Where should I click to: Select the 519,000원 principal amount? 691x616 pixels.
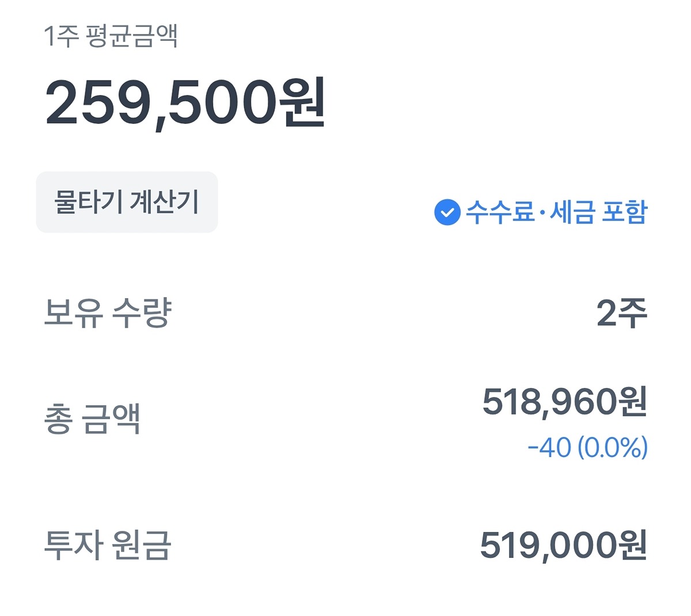pos(563,545)
